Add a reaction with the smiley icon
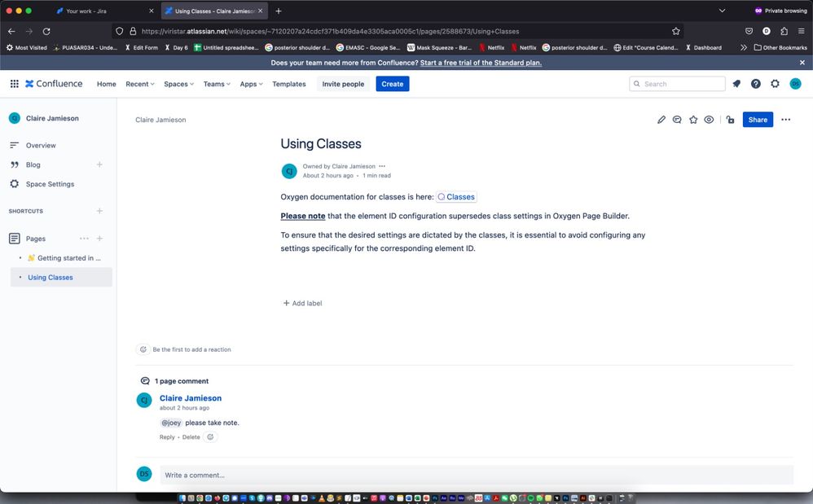Viewport: 813px width, 504px height. pos(144,348)
